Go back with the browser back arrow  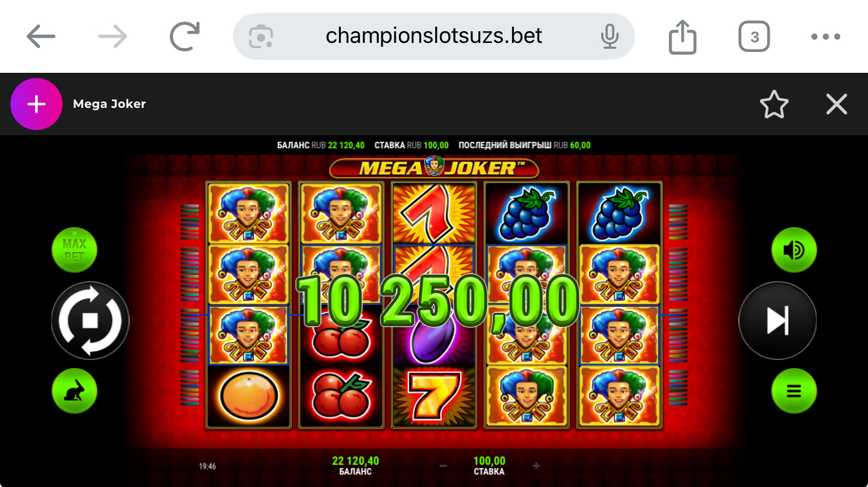coord(41,37)
